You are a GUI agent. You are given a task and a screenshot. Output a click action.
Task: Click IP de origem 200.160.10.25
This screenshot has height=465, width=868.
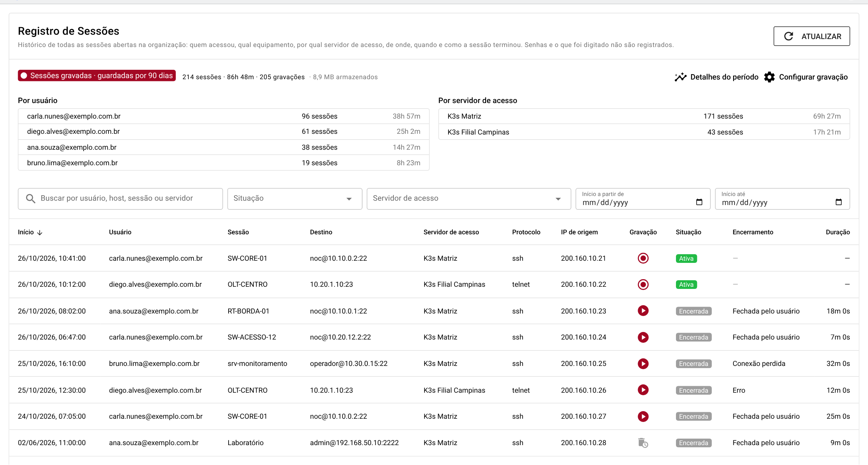click(583, 363)
